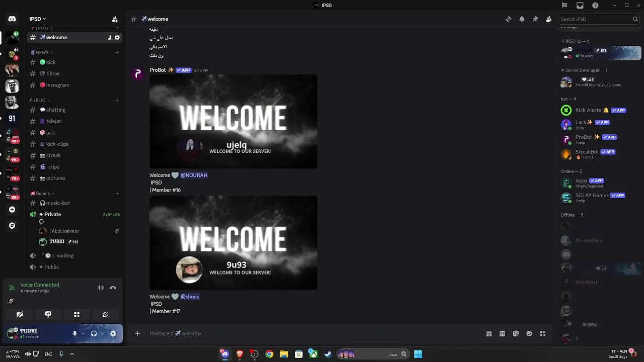Click the invite people icon beside IPSD

pos(115,19)
